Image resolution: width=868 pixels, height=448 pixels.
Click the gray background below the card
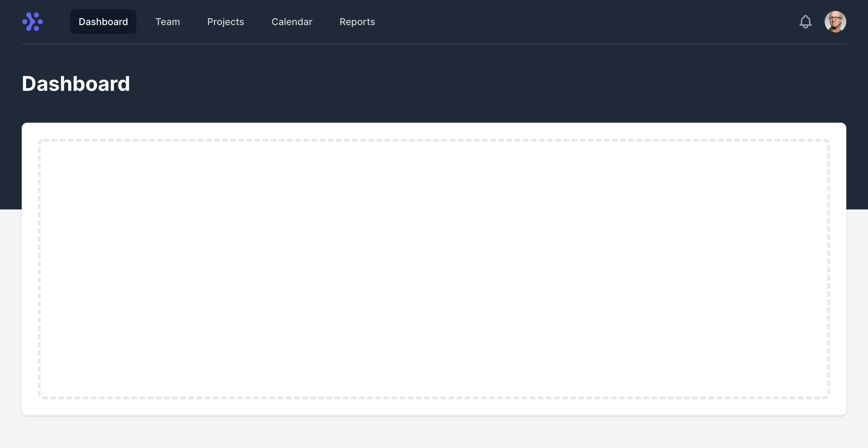click(434, 432)
